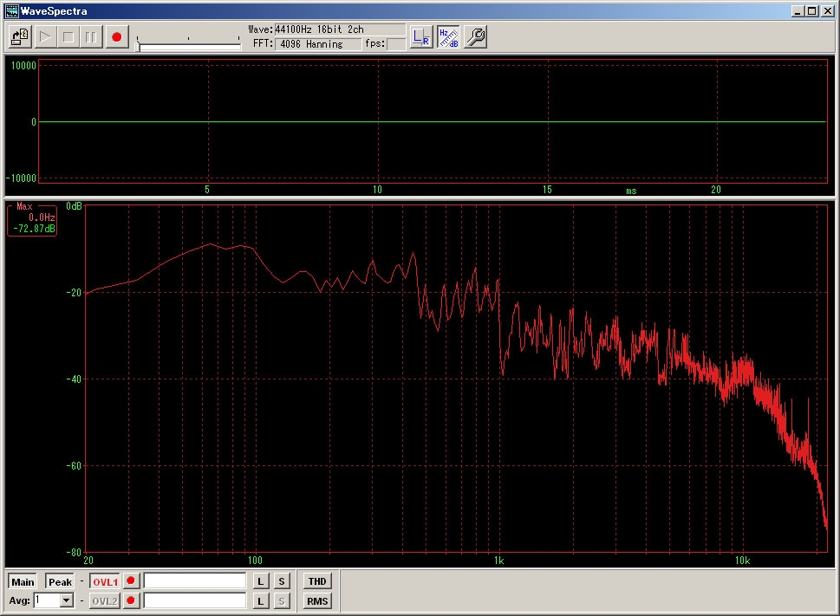The height and width of the screenshot is (616, 840).
Task: Open settings with the wrench icon
Action: click(x=476, y=37)
